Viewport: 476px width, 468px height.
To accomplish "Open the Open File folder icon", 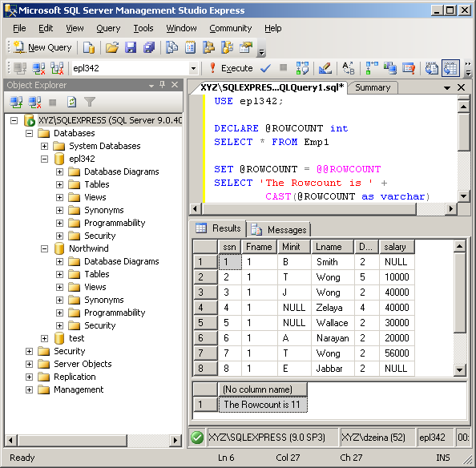I will pyautogui.click(x=112, y=47).
